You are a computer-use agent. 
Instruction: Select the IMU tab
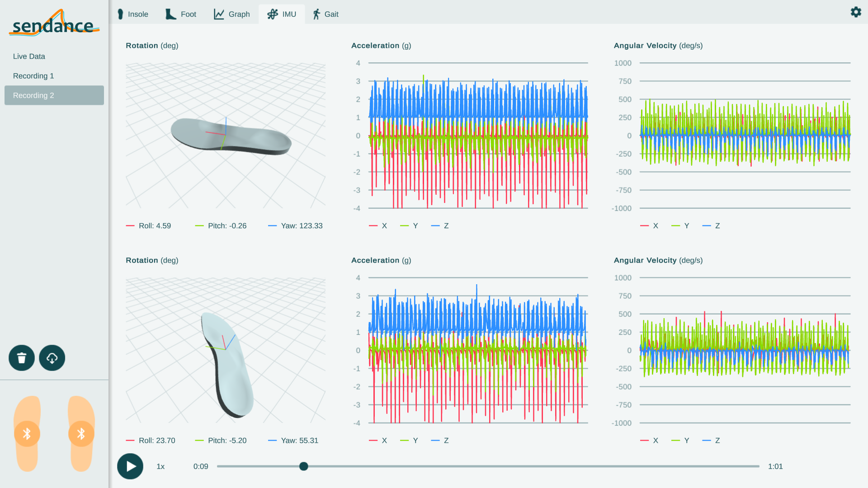coord(282,14)
